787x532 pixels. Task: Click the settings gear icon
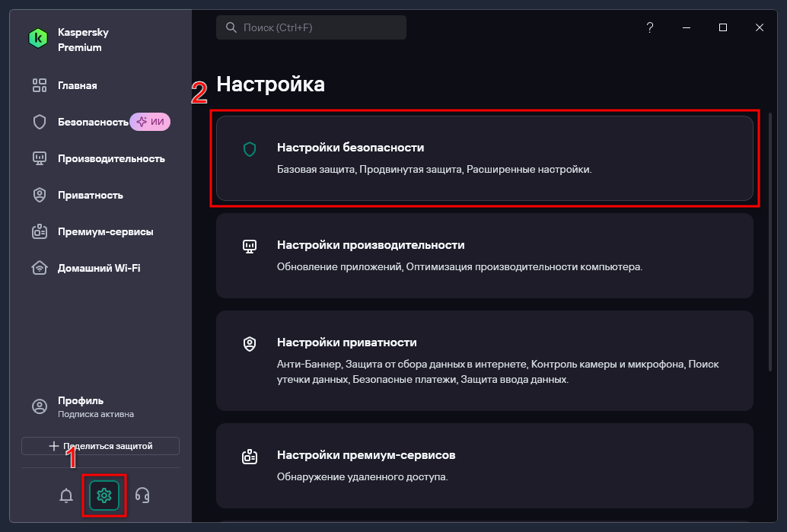[x=104, y=495]
